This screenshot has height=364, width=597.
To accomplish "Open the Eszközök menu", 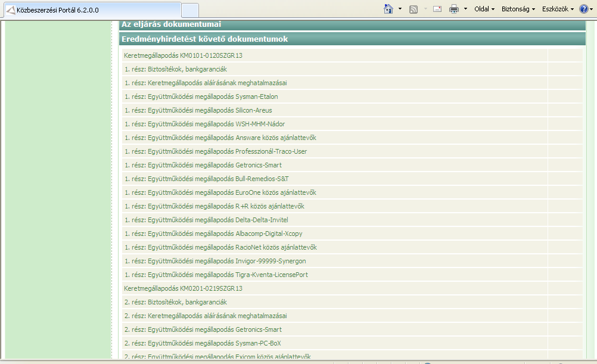I will pyautogui.click(x=558, y=9).
